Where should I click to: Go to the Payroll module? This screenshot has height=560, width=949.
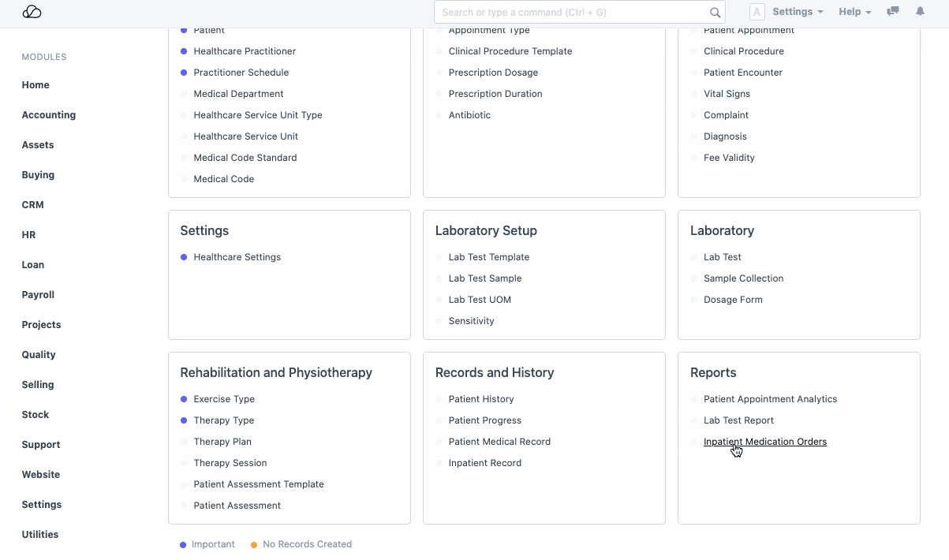coord(38,295)
